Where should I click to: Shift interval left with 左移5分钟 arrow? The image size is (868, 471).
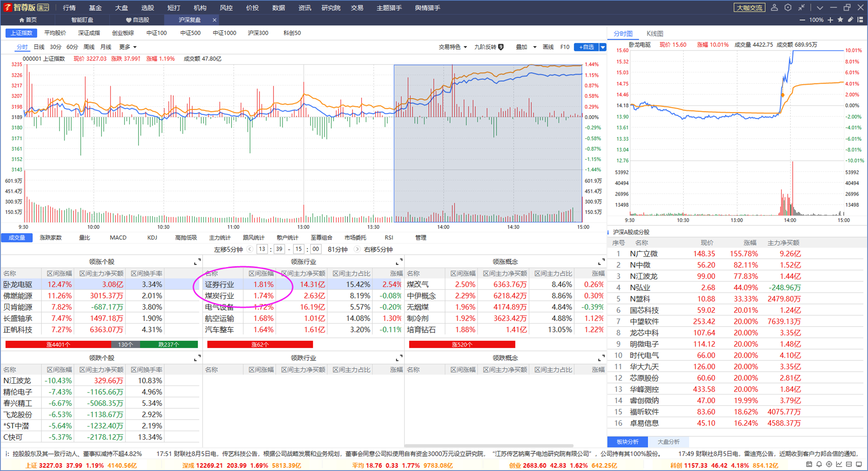[x=250, y=249]
